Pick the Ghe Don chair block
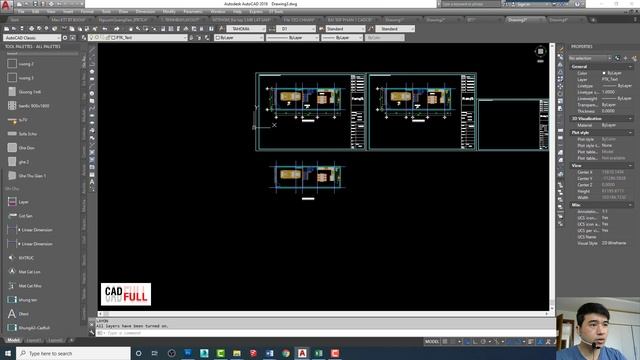 [21, 148]
